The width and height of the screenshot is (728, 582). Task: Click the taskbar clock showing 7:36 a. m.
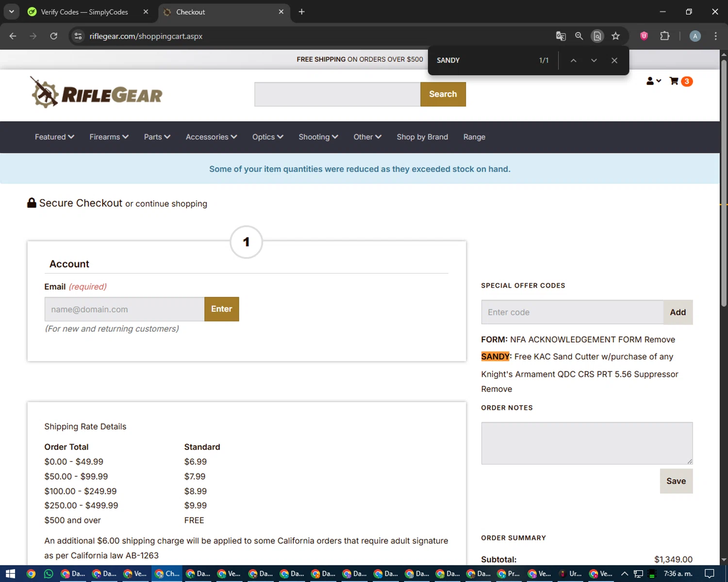pyautogui.click(x=678, y=574)
